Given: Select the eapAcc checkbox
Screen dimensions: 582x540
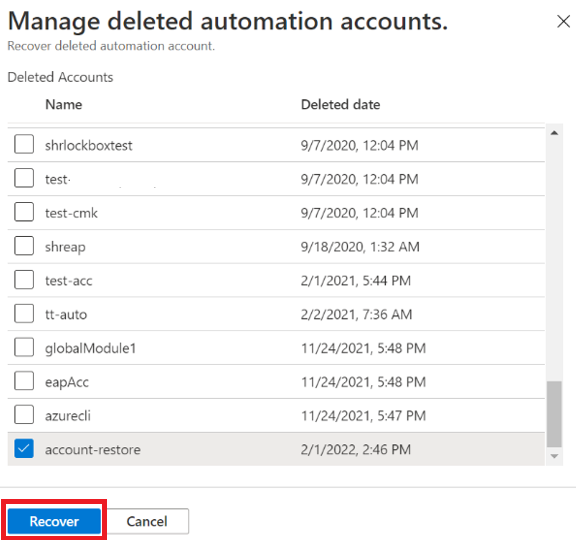Looking at the screenshot, I should [24, 381].
